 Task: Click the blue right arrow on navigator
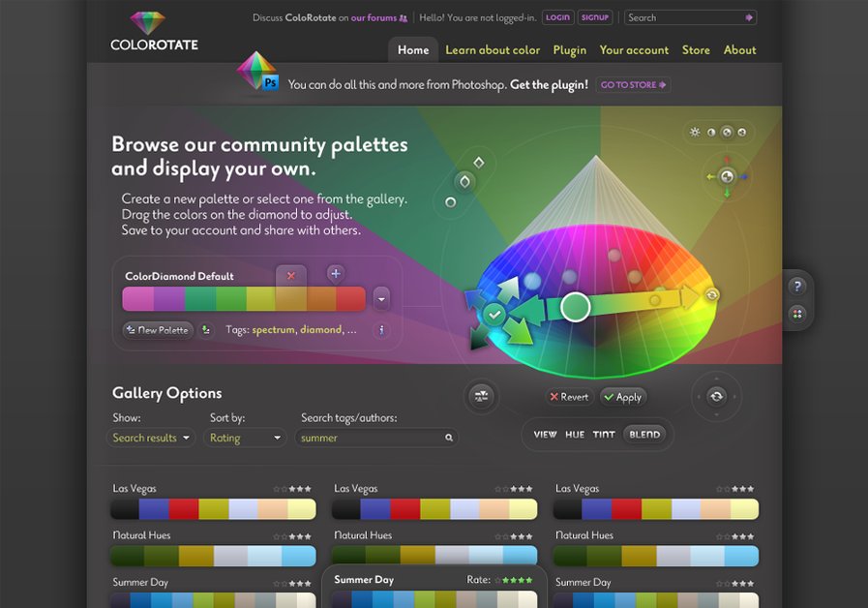point(743,176)
